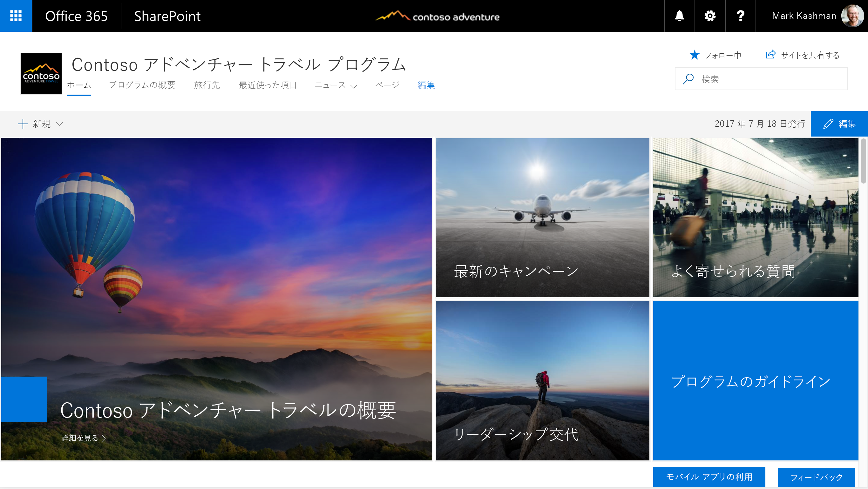Screen dimensions: 868x489
Task: Click the notifications bell icon
Action: point(679,16)
